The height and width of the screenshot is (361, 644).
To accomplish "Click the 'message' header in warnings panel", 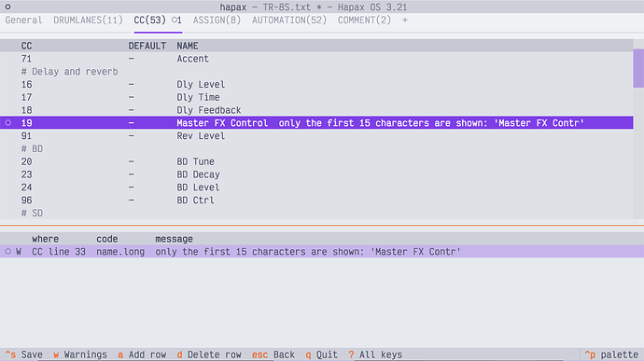I will point(175,239).
